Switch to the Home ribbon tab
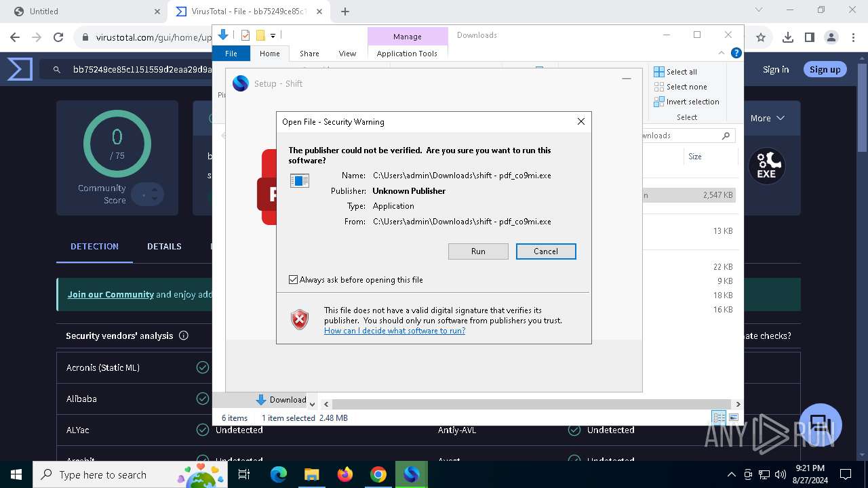 coord(270,54)
